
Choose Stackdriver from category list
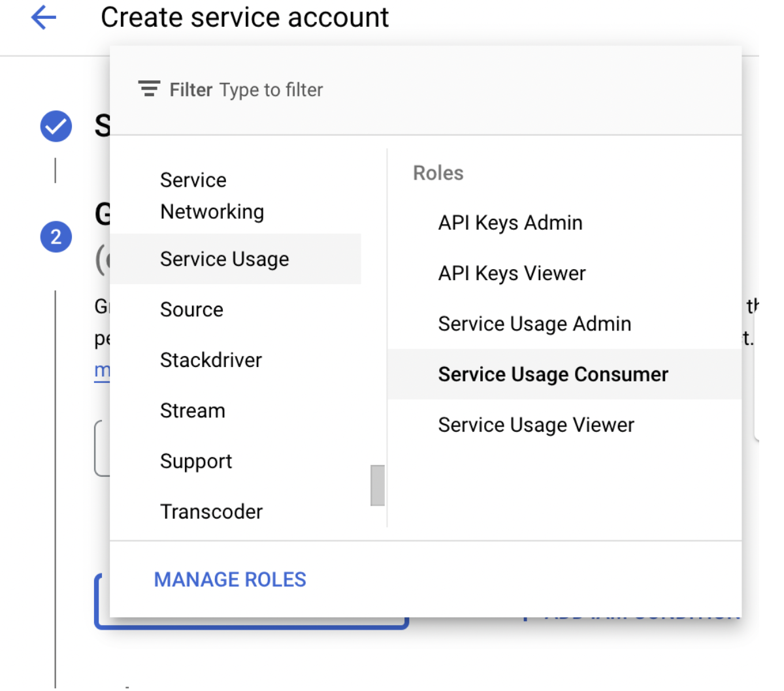pyautogui.click(x=210, y=360)
